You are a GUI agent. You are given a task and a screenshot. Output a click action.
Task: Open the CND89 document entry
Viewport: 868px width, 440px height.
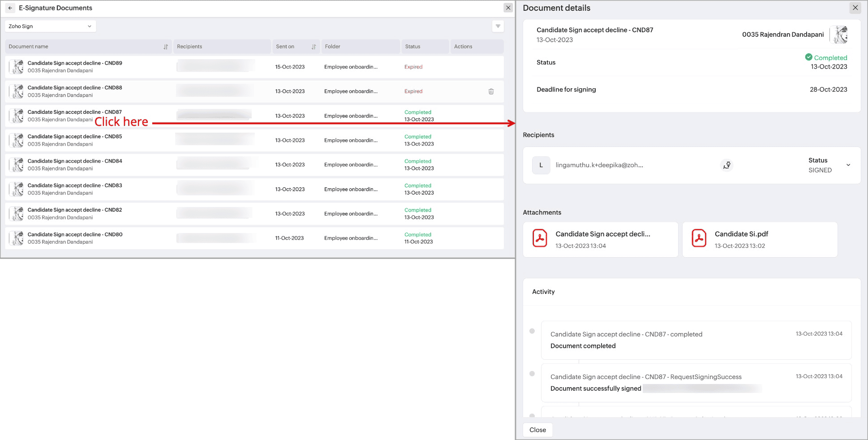pos(74,64)
